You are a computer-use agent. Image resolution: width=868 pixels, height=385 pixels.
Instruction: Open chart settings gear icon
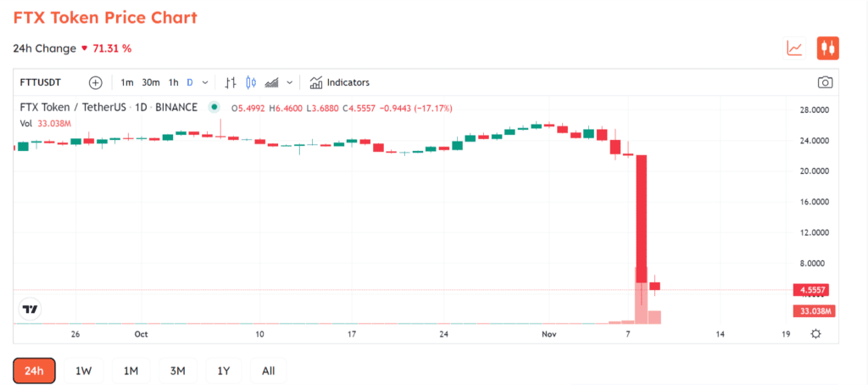[x=815, y=334]
